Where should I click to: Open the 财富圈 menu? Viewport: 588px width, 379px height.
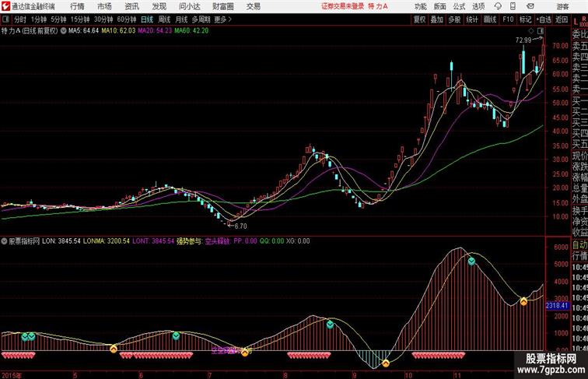click(x=222, y=6)
